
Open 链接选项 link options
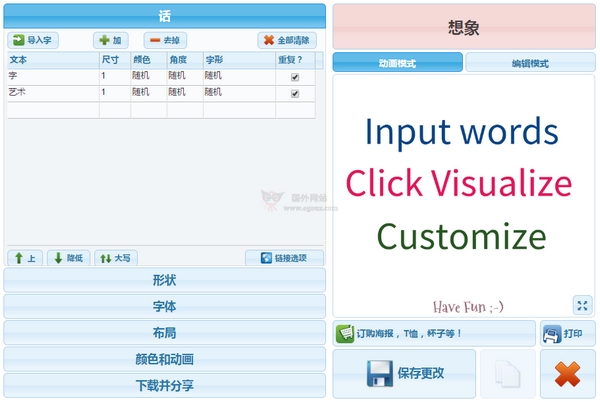(284, 258)
